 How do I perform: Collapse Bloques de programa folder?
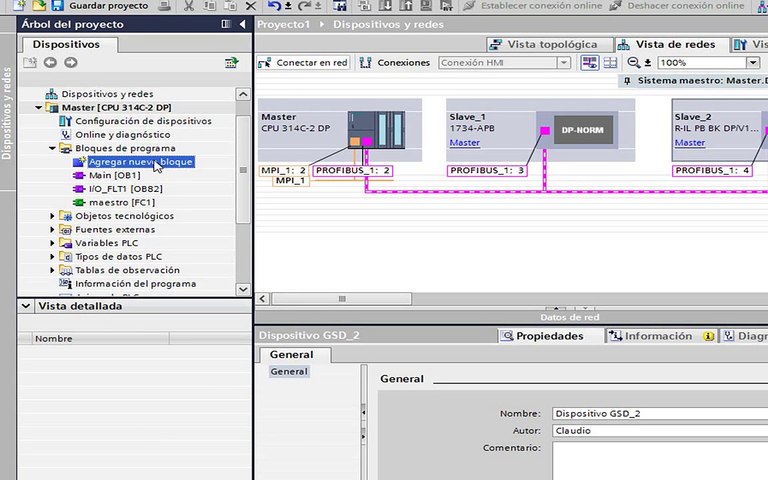point(52,148)
